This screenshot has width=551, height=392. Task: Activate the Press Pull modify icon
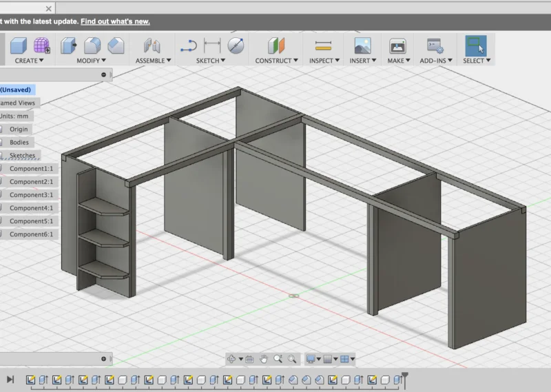click(x=68, y=45)
